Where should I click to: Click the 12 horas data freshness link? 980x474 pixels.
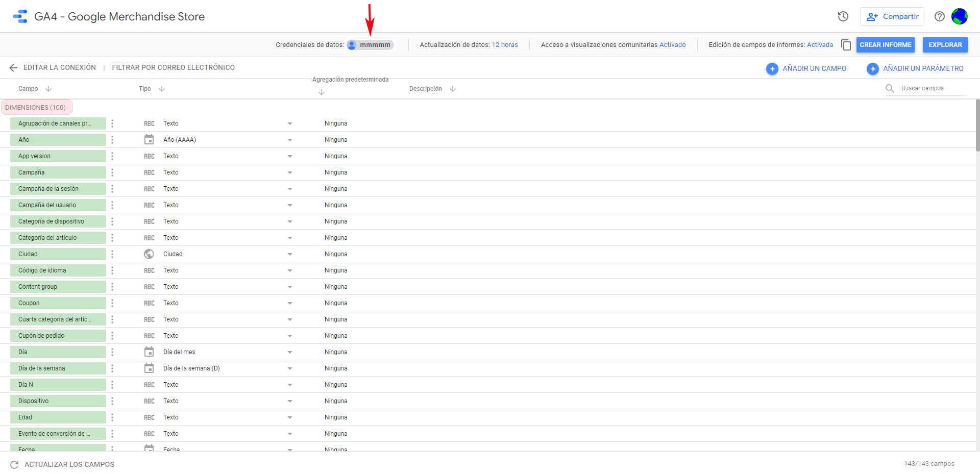click(x=505, y=45)
